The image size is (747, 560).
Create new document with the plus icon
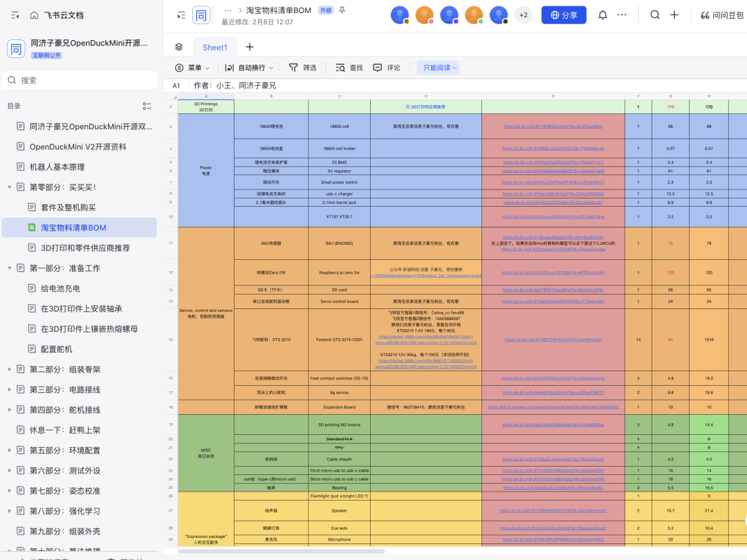(x=674, y=15)
